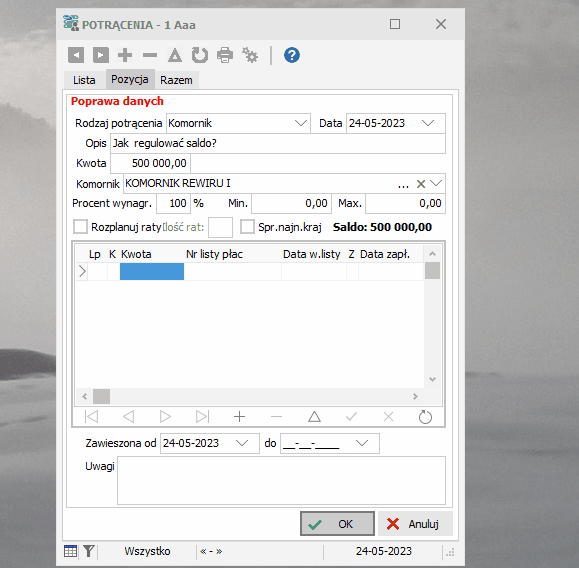Click the Uwagi notes text area
This screenshot has width=579, height=568.
point(281,480)
